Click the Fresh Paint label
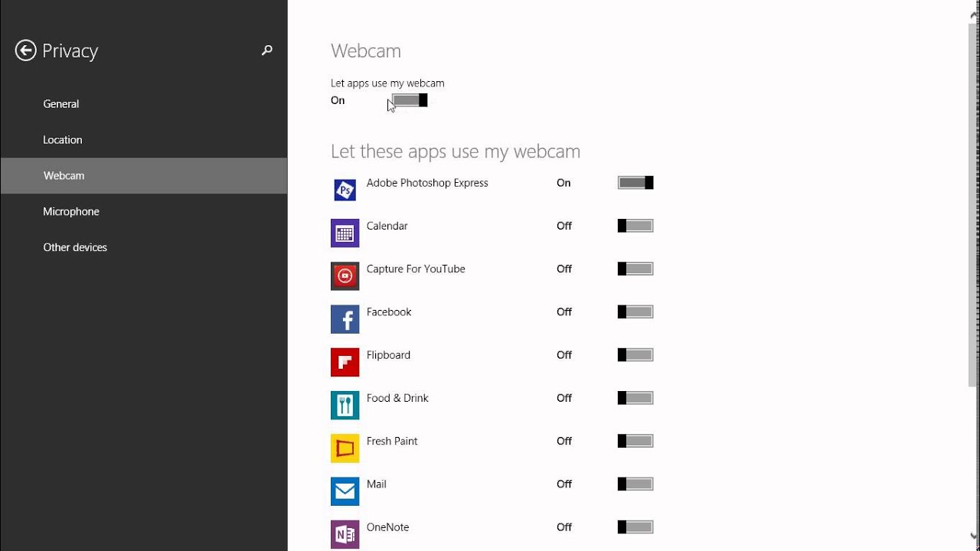980x551 pixels. coord(392,441)
